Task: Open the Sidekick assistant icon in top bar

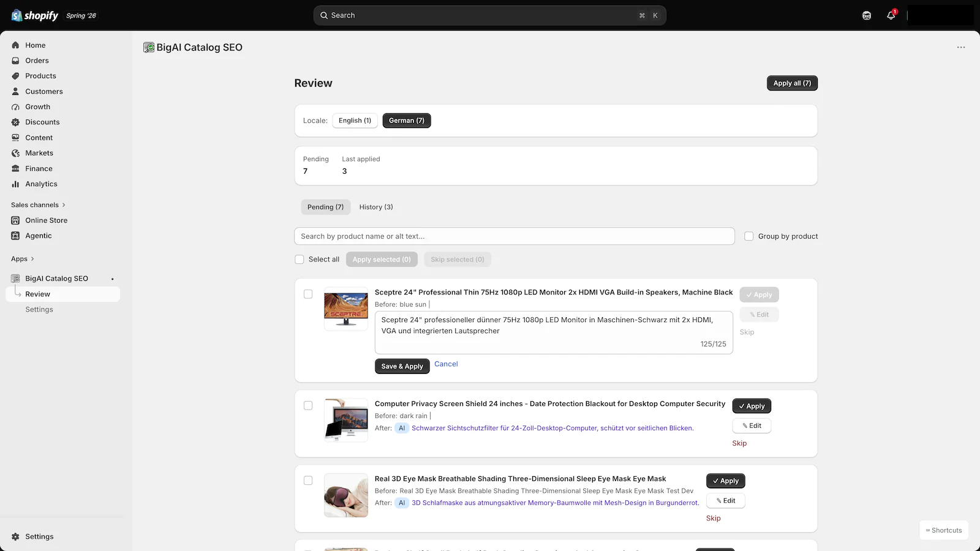Action: [867, 15]
